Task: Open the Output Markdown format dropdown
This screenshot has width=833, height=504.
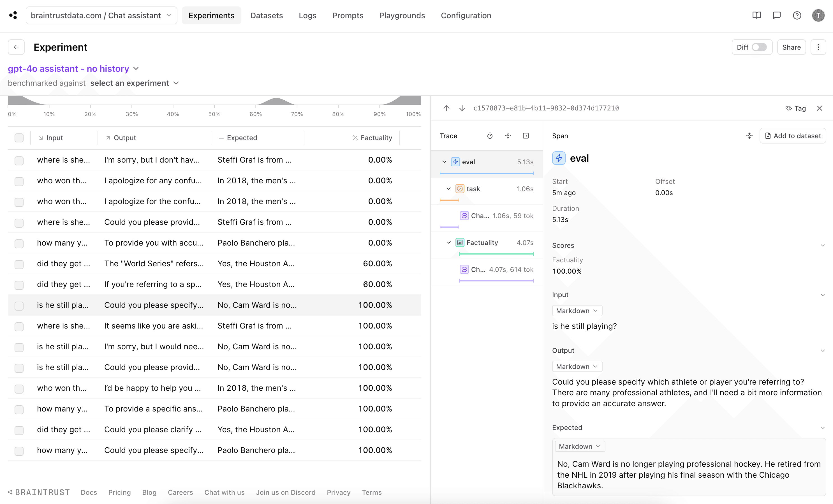Action: (x=577, y=366)
